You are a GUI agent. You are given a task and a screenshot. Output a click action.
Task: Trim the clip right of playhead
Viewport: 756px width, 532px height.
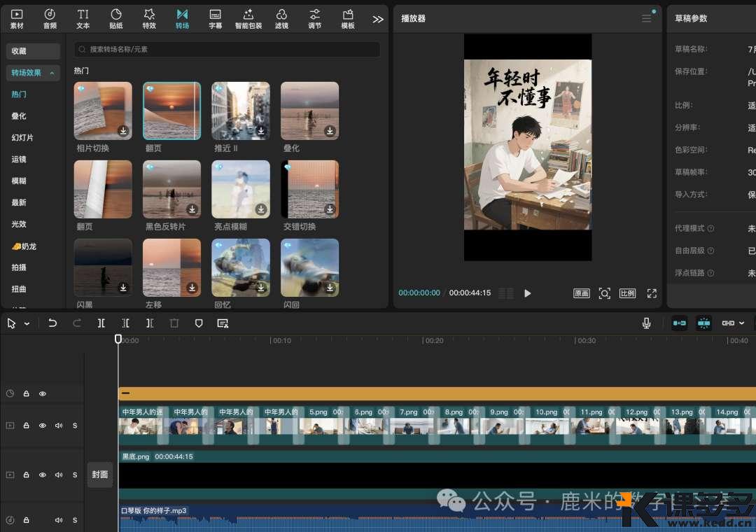click(150, 323)
